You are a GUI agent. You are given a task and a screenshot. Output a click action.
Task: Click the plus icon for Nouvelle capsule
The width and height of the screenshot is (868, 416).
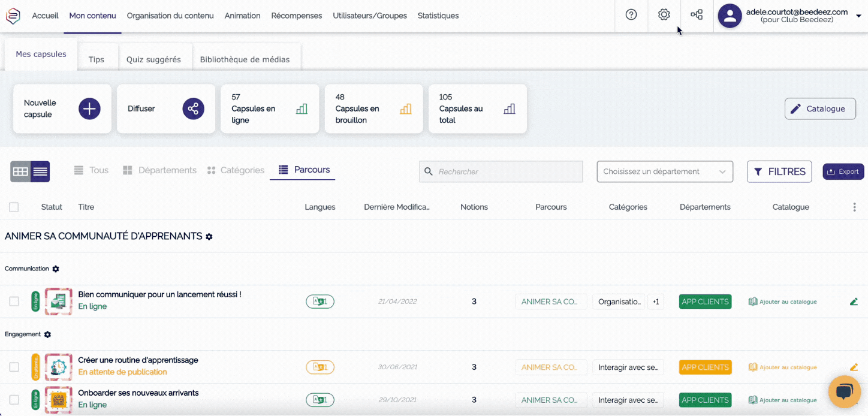[x=89, y=109]
